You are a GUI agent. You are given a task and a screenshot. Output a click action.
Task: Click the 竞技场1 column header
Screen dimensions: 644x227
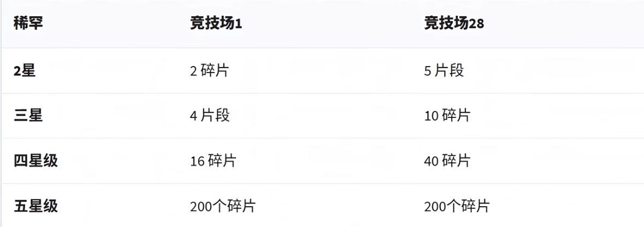(215, 24)
